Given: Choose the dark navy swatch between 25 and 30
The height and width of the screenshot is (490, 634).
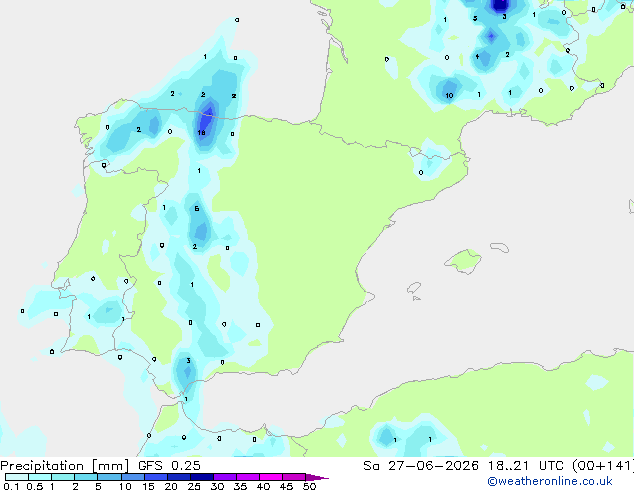Looking at the screenshot, I should [202, 477].
